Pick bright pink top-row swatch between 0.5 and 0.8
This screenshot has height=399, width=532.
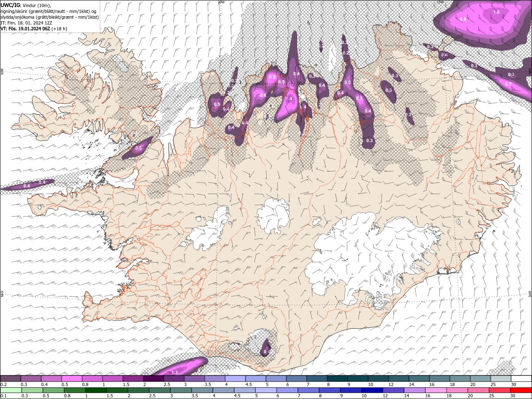(x=71, y=379)
